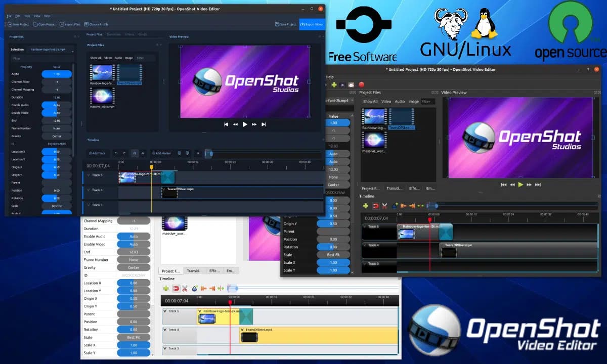The image size is (607, 364).
Task: Click the Filter field in dark-gray Project Files panel
Action: point(427,102)
